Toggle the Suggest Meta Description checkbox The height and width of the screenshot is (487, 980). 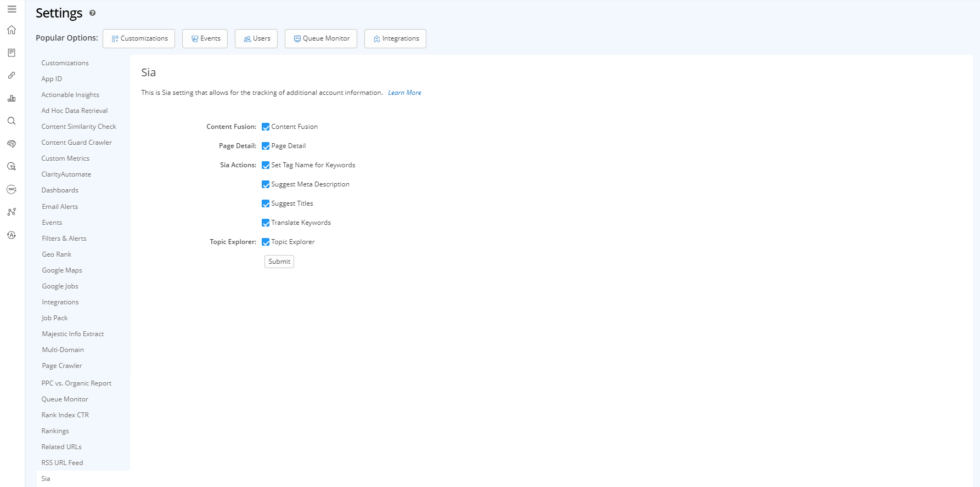pos(266,184)
